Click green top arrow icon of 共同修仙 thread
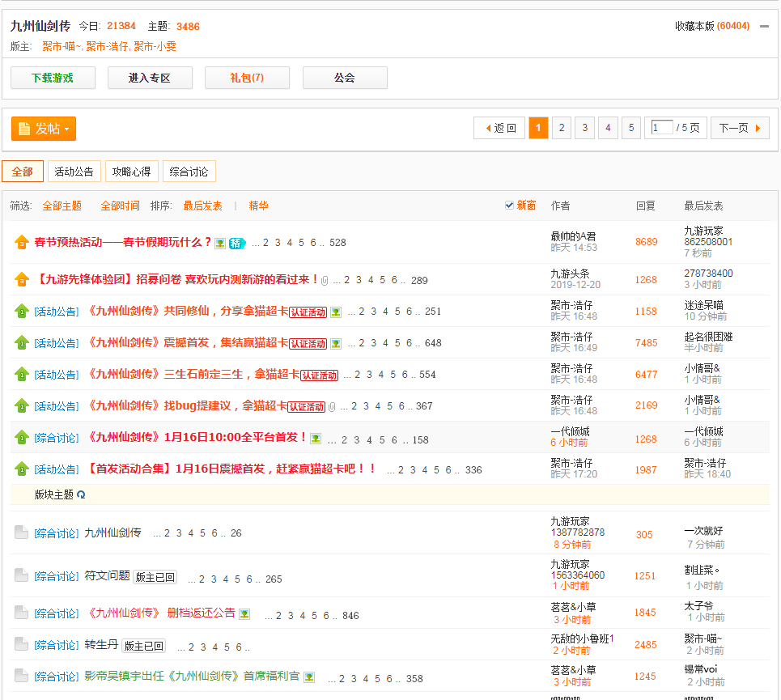 [22, 312]
